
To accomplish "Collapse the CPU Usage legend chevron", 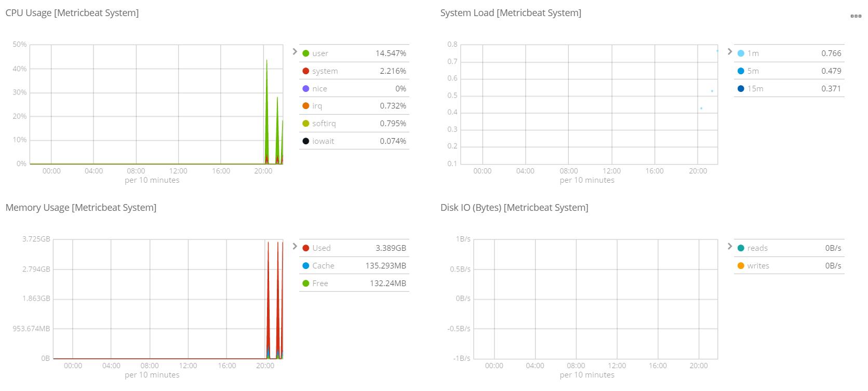I will click(x=295, y=51).
